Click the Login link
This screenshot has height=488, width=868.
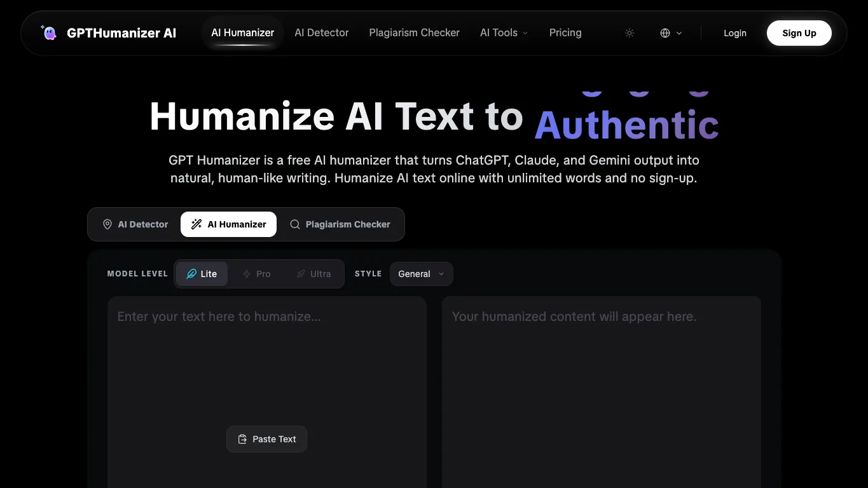pos(735,33)
